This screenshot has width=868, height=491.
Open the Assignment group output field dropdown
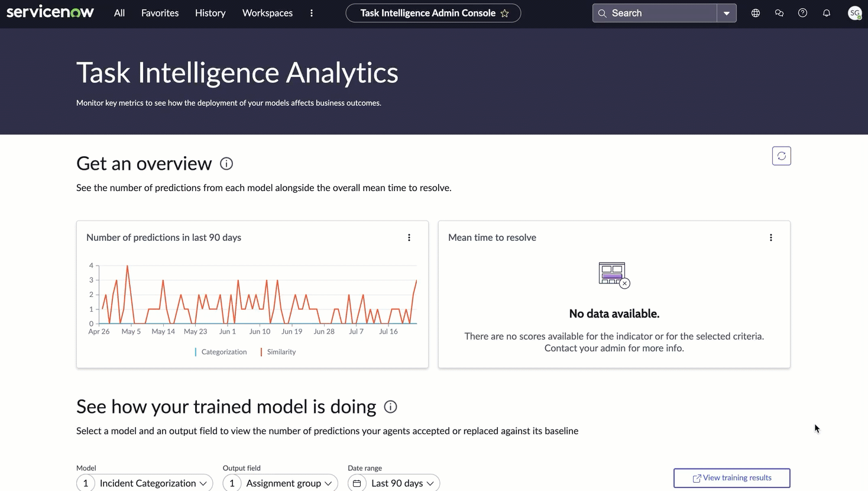click(x=280, y=483)
